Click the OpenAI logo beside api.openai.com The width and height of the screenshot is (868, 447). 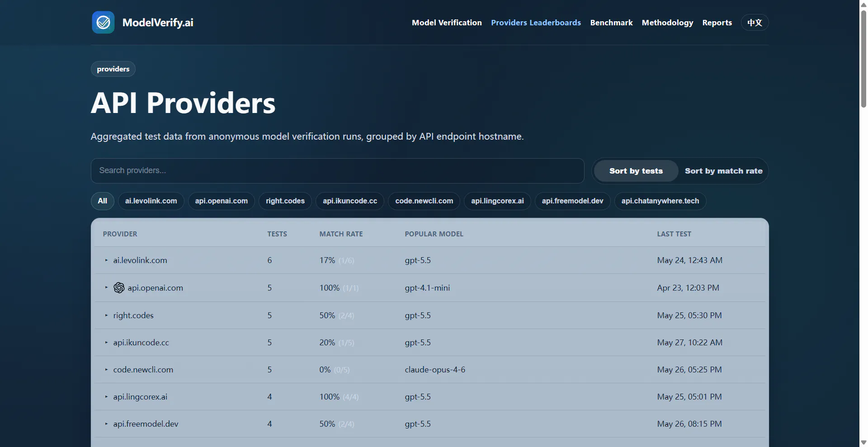click(119, 288)
